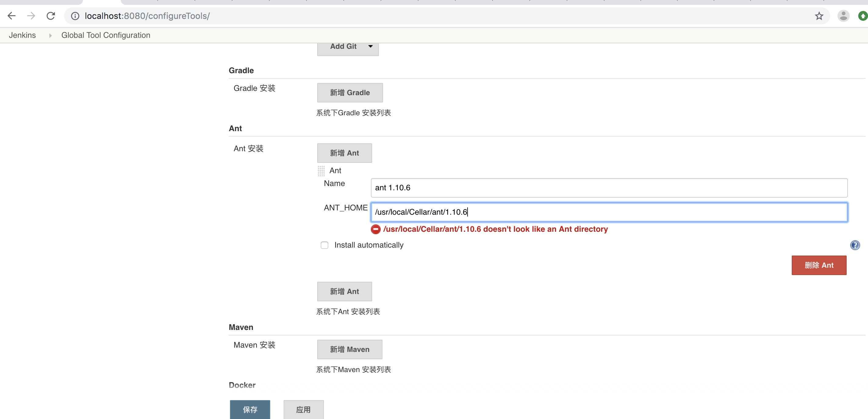
Task: Go to Jenkins breadcrumb home
Action: (x=22, y=35)
